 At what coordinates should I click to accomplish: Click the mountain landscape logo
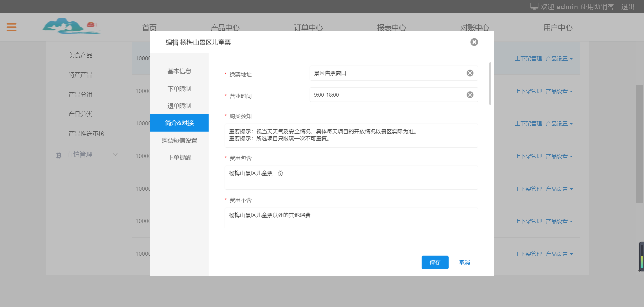pyautogui.click(x=71, y=26)
